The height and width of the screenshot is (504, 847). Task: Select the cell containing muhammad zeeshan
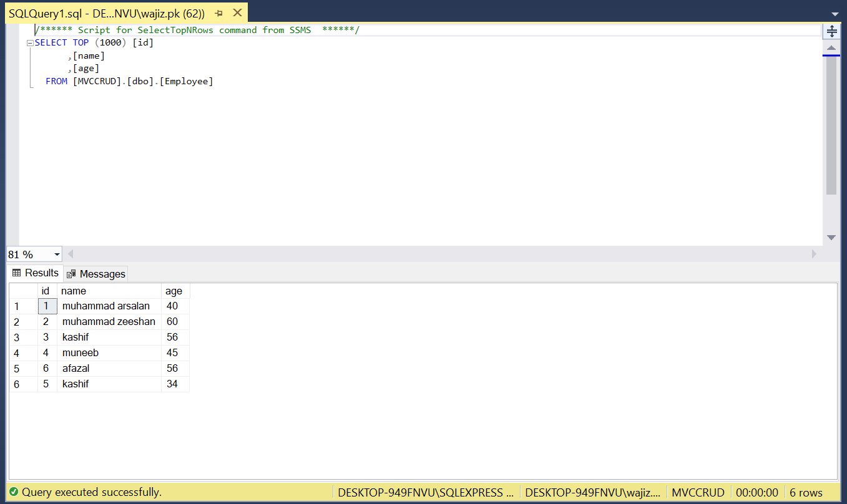[x=109, y=322]
